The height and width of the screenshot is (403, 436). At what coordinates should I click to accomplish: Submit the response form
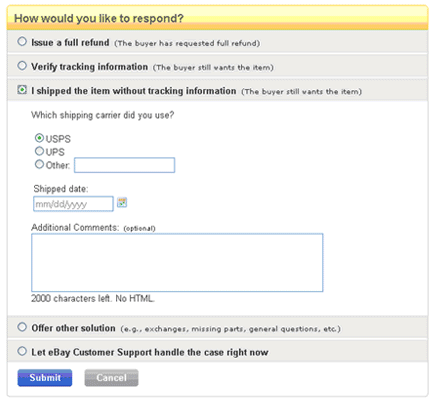tap(45, 378)
